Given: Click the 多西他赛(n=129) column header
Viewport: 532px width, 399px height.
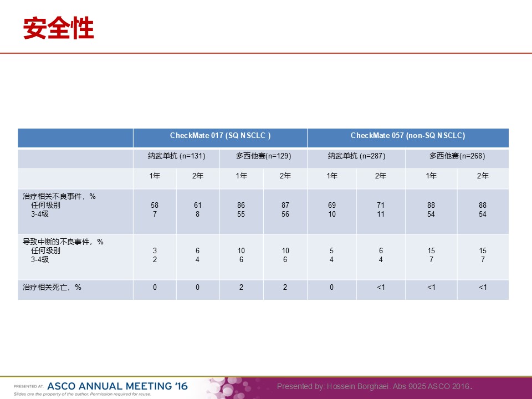Looking at the screenshot, I should (x=264, y=156).
